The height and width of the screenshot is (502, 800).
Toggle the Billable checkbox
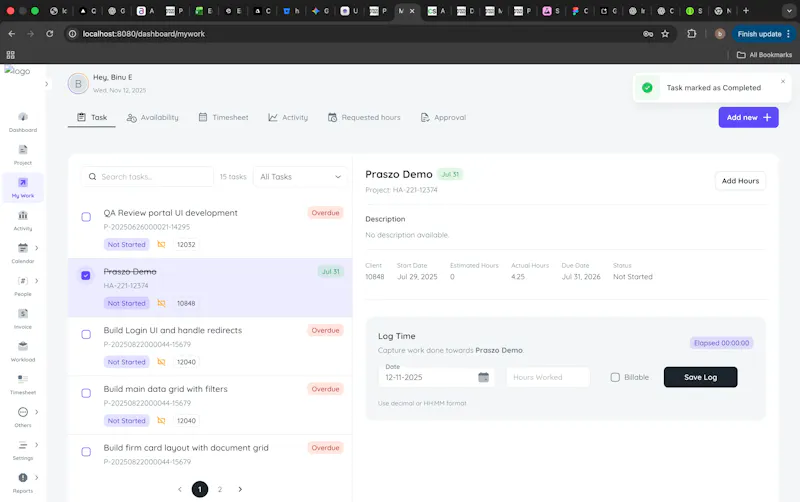click(615, 377)
